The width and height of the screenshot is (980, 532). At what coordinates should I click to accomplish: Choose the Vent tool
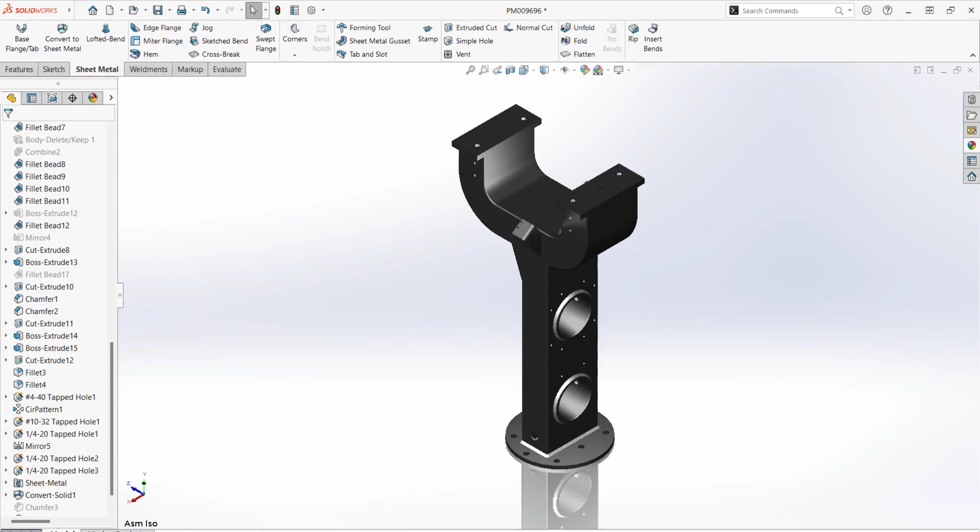click(457, 54)
